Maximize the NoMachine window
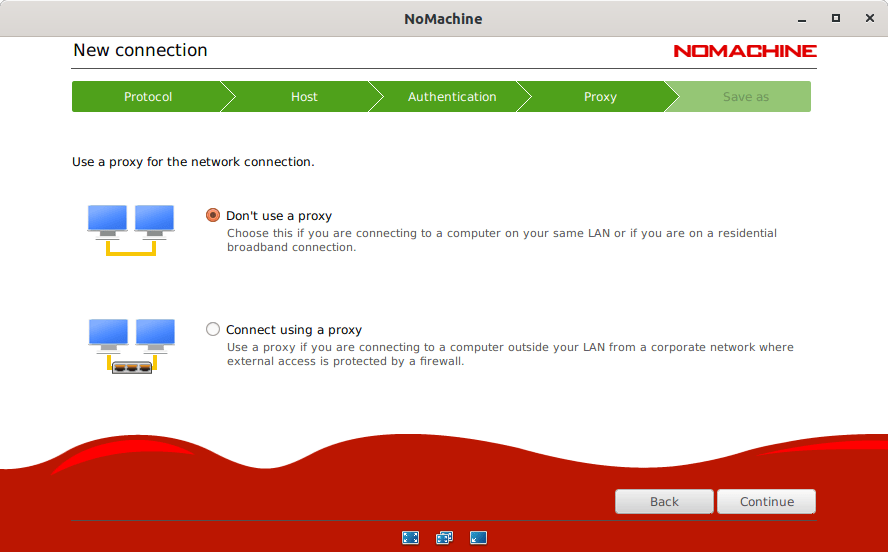 [x=836, y=18]
